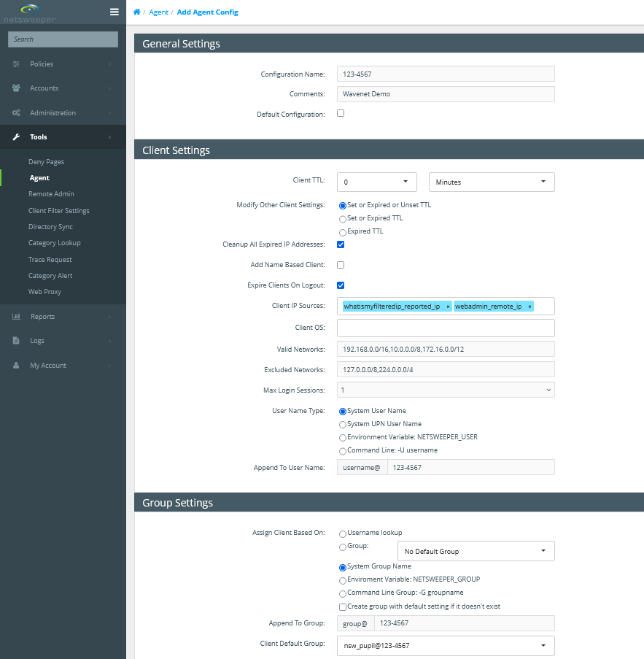Open Category Lookup tool link
This screenshot has width=644, height=659.
pos(55,243)
